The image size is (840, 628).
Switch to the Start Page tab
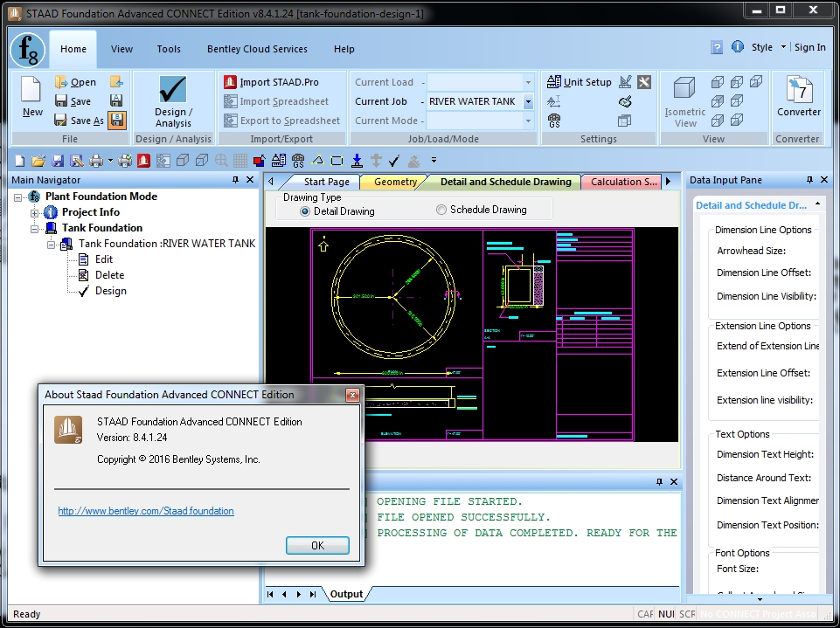[x=326, y=182]
